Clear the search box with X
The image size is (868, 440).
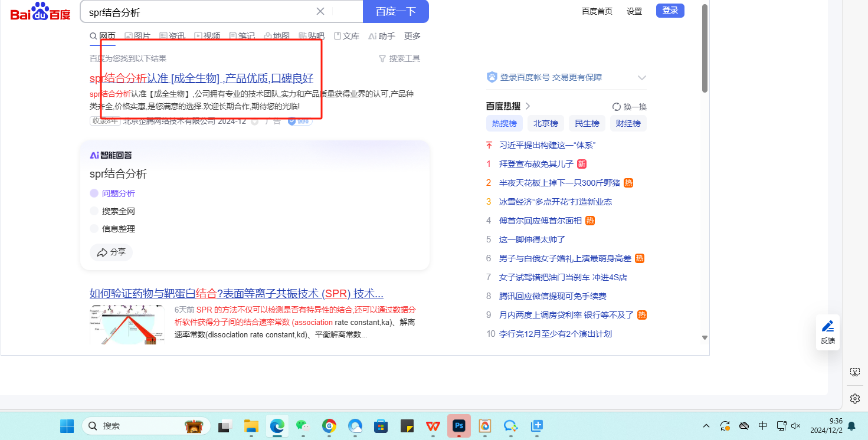click(x=320, y=11)
